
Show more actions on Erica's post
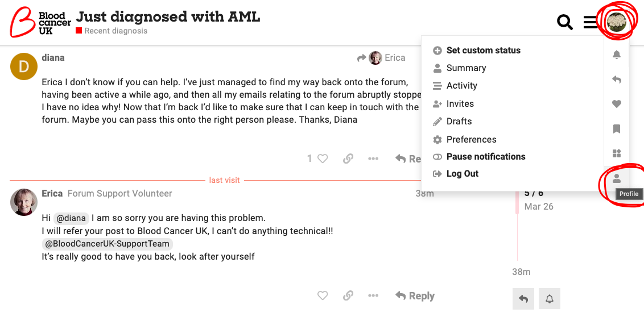click(x=373, y=295)
